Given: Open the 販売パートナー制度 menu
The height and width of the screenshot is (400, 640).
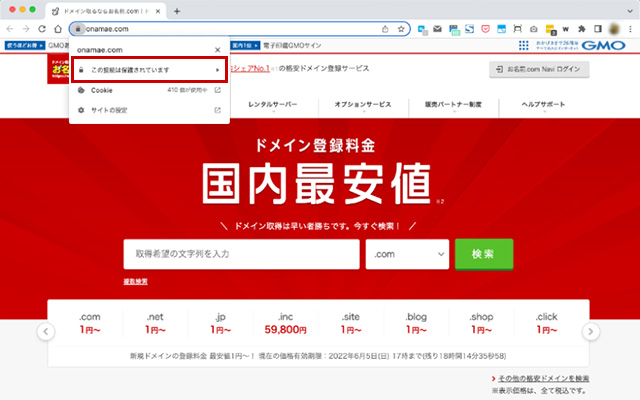Looking at the screenshot, I should click(453, 104).
